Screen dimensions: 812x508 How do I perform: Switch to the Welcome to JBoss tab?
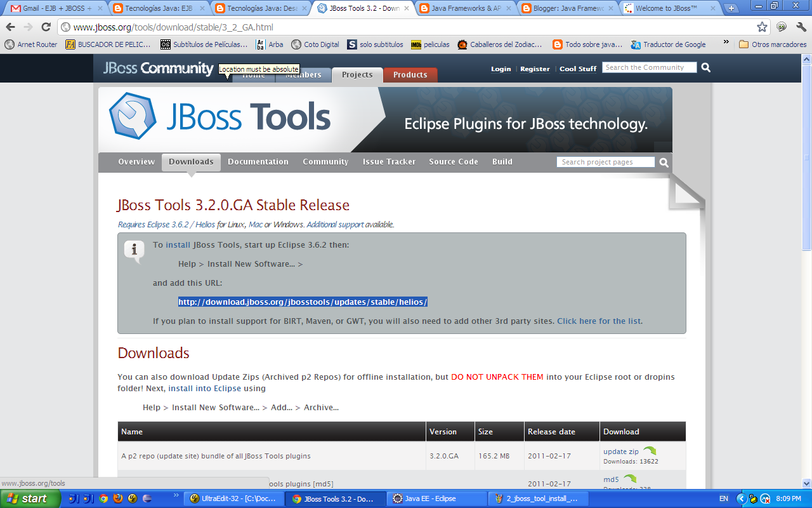(x=669, y=8)
